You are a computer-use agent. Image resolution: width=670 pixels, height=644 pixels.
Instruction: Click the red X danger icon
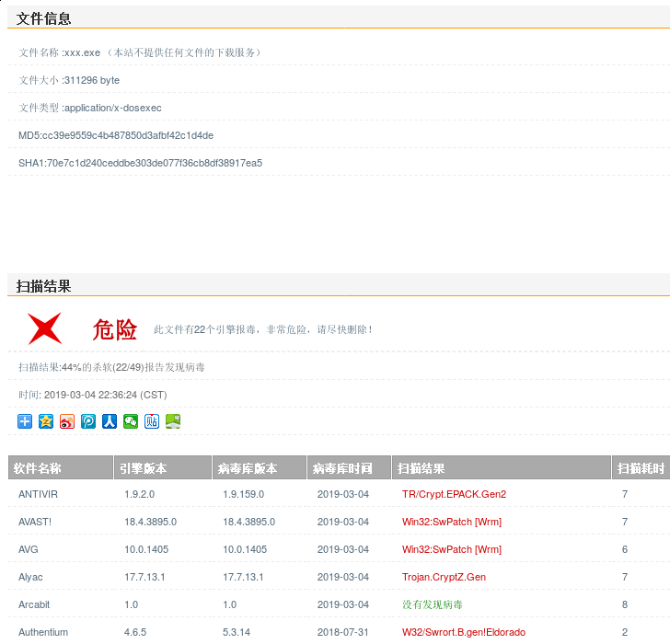tap(44, 328)
